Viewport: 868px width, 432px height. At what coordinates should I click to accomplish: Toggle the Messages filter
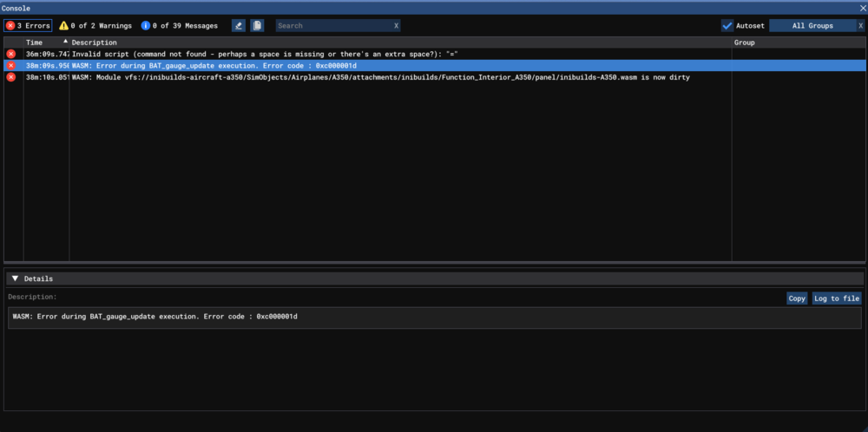coord(180,26)
